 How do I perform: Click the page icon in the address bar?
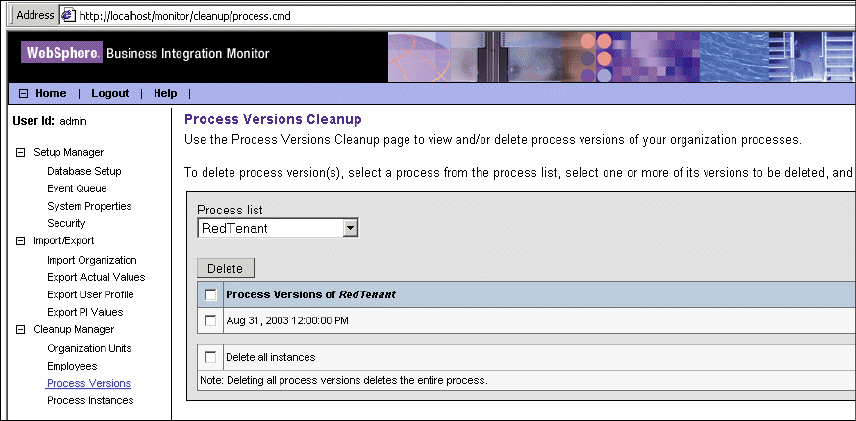click(x=68, y=15)
